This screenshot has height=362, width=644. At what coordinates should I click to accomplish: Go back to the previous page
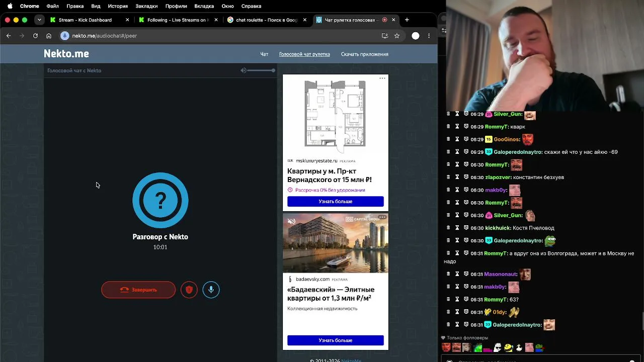pos(9,36)
